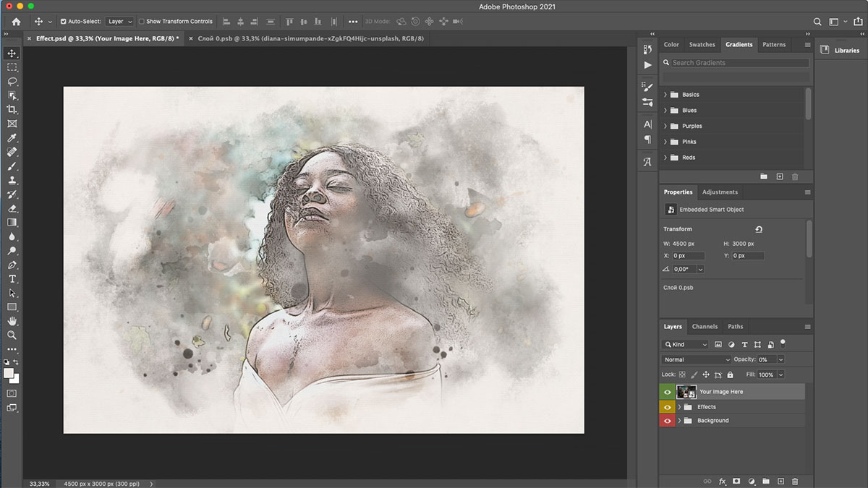Open the Fill slider dropdown
The height and width of the screenshot is (488, 868).
780,374
